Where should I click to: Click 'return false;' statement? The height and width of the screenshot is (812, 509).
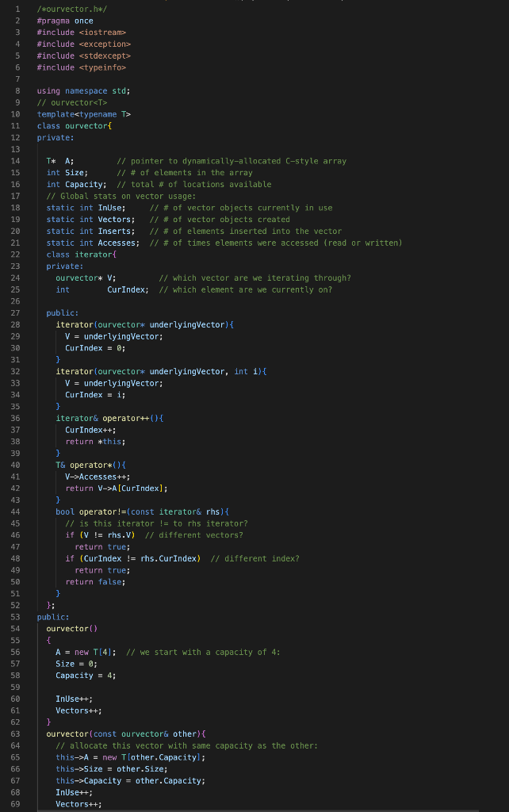(x=95, y=582)
